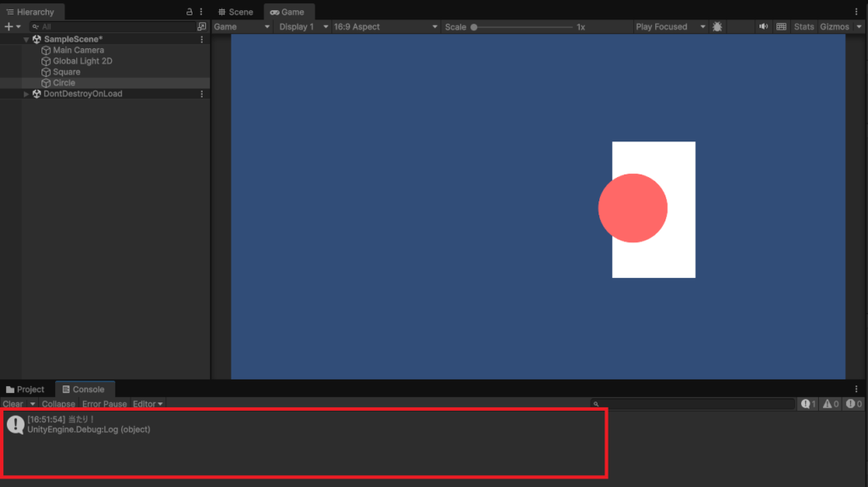The width and height of the screenshot is (868, 487).
Task: Open SampleScene's three-dot options menu
Action: [x=202, y=39]
